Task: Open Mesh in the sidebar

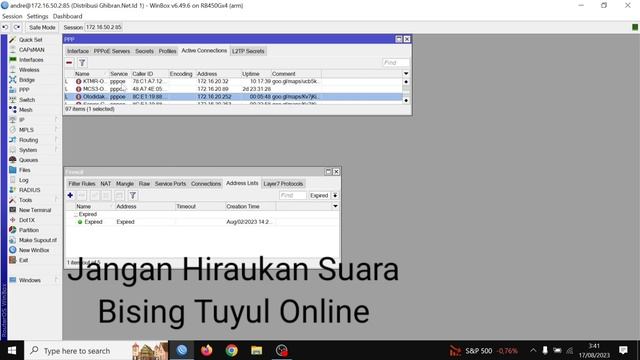Action: click(25, 110)
